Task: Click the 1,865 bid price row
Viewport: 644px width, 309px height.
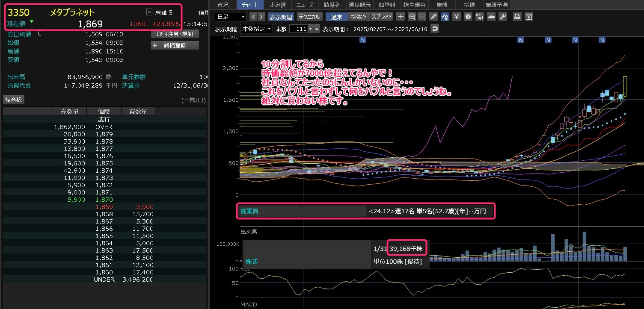Action: pos(104,236)
